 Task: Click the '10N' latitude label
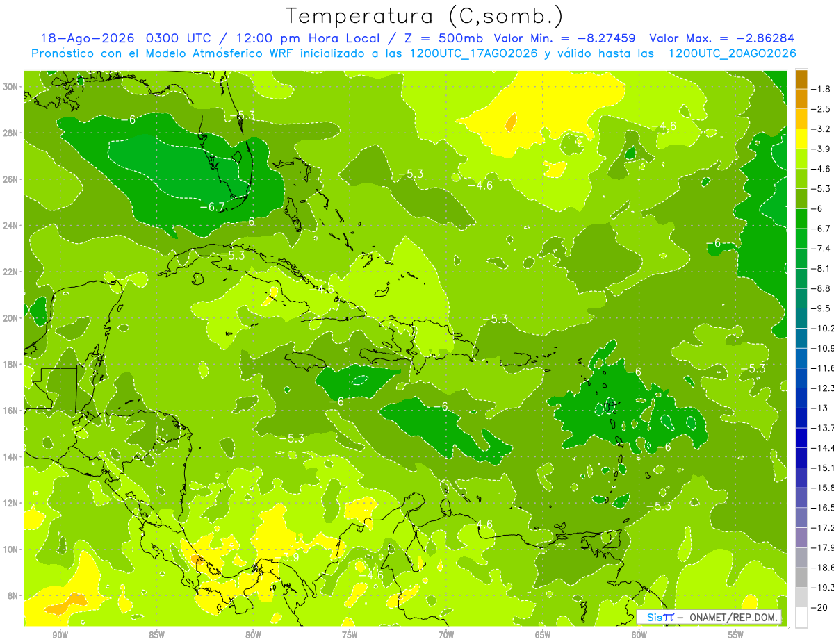12,550
